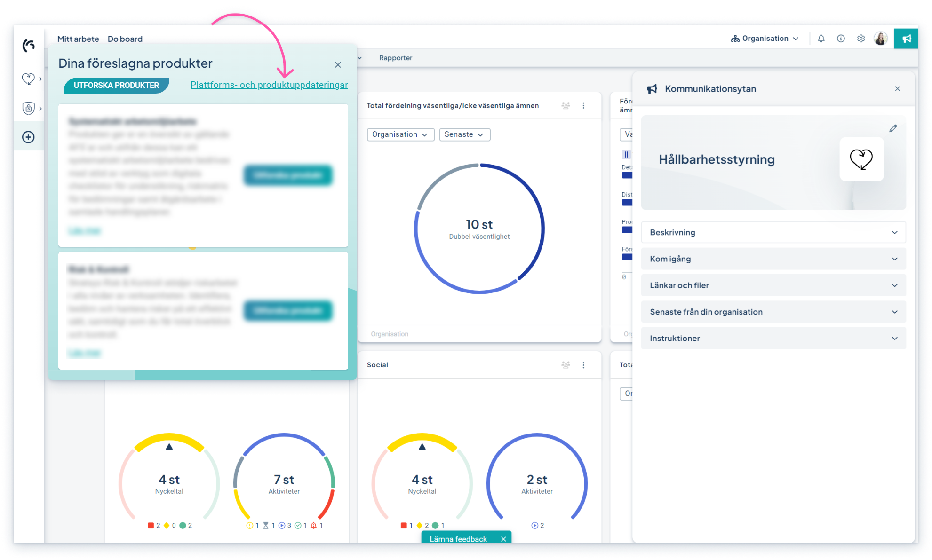Viewport: 932px width, 560px height.
Task: Expand the Instruktioner section
Action: tap(773, 339)
